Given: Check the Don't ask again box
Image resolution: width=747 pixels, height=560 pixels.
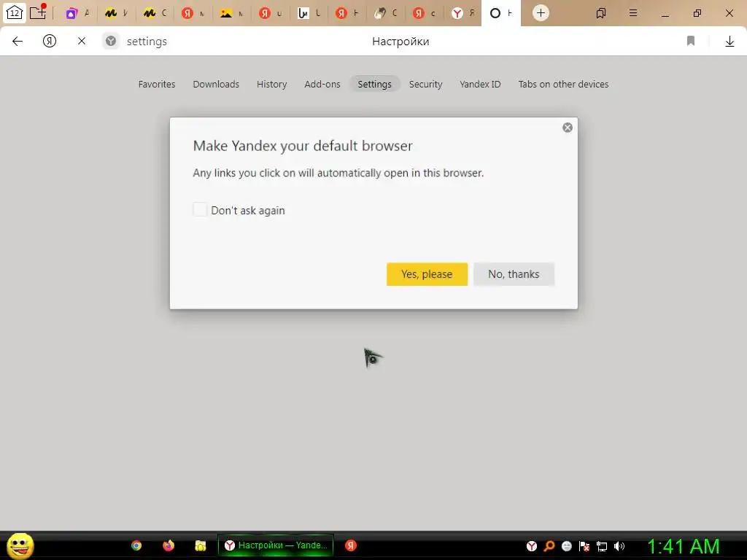Looking at the screenshot, I should (x=200, y=209).
